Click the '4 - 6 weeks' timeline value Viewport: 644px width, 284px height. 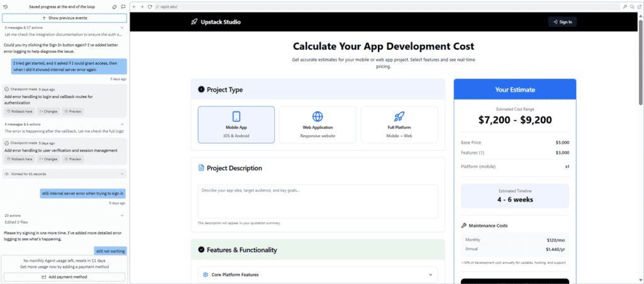[x=515, y=200]
